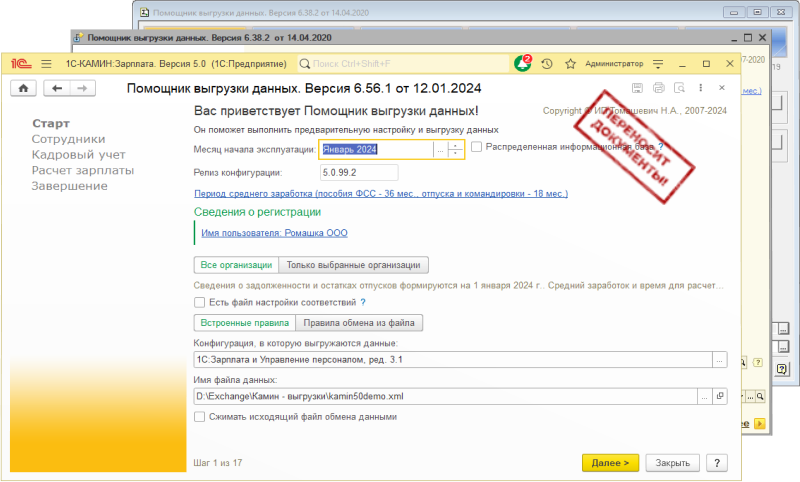The width and height of the screenshot is (800, 482).
Task: Enable Распределенная информационная база checkbox
Action: 477,147
